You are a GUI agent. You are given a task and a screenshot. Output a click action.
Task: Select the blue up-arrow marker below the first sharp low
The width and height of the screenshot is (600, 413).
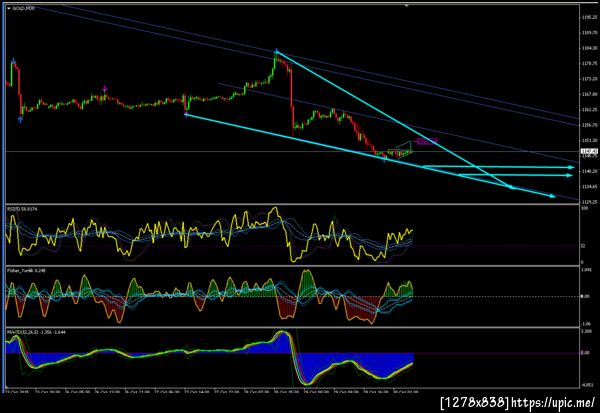coord(20,119)
